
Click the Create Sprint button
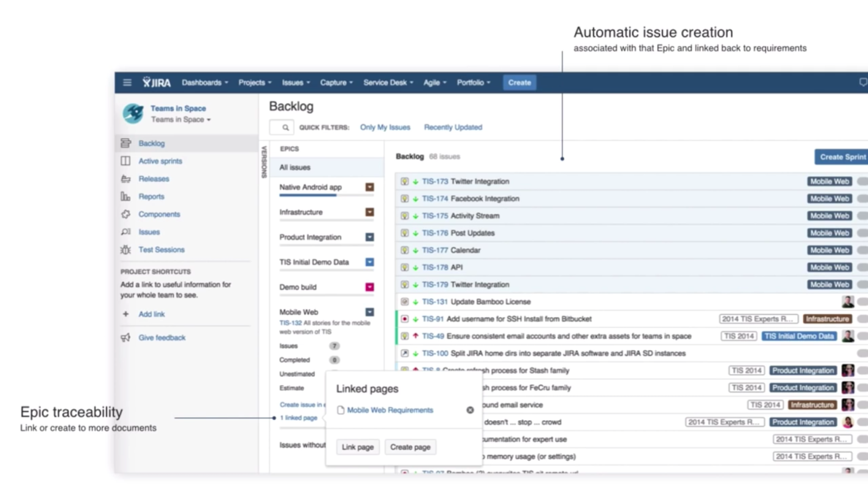point(842,157)
